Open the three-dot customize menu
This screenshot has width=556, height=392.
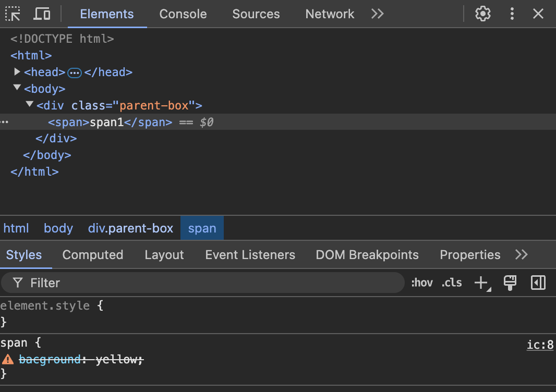pos(512,14)
